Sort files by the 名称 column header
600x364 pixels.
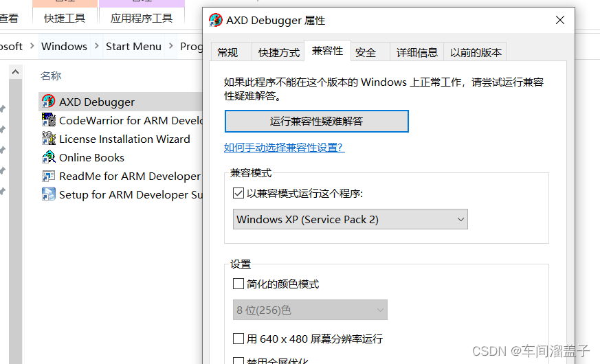[x=51, y=76]
